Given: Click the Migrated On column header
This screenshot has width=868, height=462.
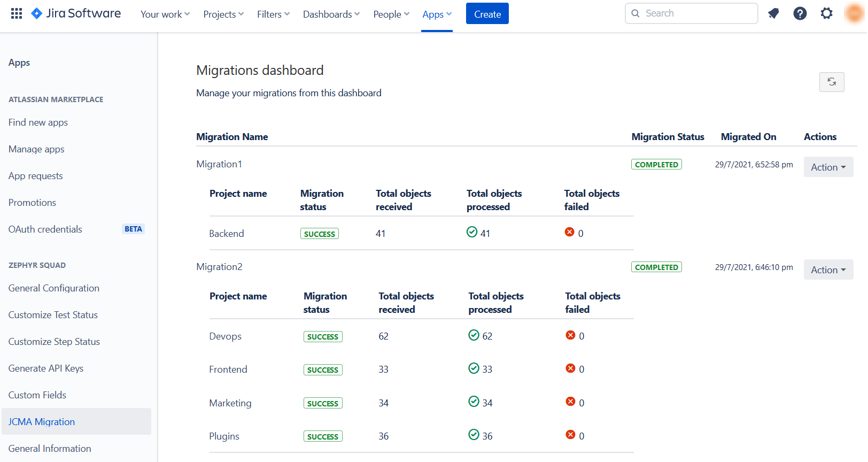Looking at the screenshot, I should (748, 137).
